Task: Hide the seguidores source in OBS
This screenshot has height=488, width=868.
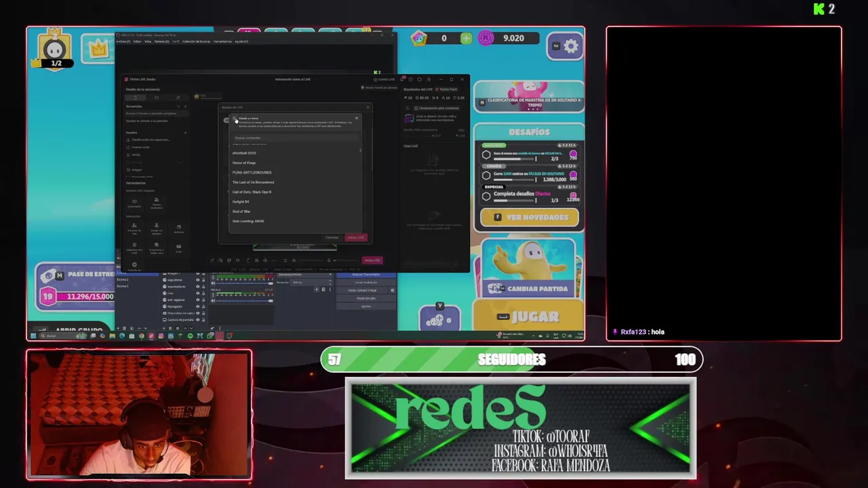Action: click(x=197, y=280)
